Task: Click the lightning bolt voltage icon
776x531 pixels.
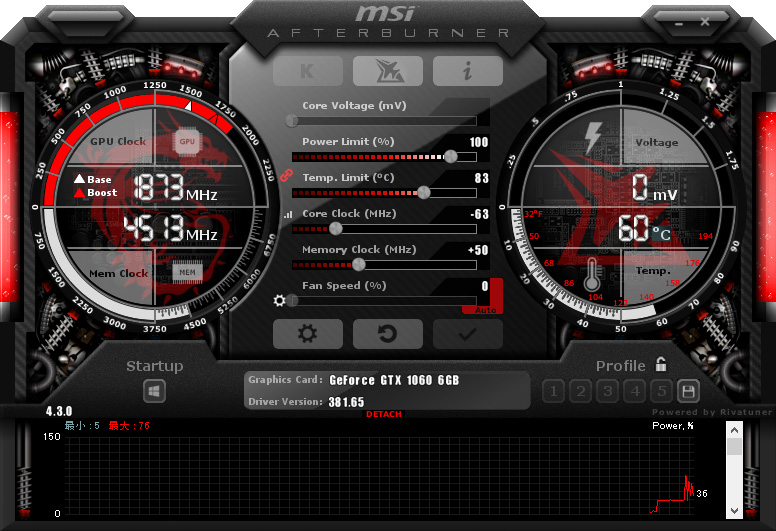Action: 592,137
